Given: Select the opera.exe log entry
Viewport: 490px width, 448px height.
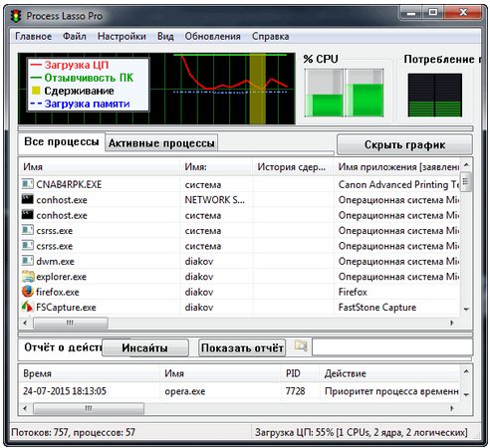Looking at the screenshot, I should [x=239, y=391].
